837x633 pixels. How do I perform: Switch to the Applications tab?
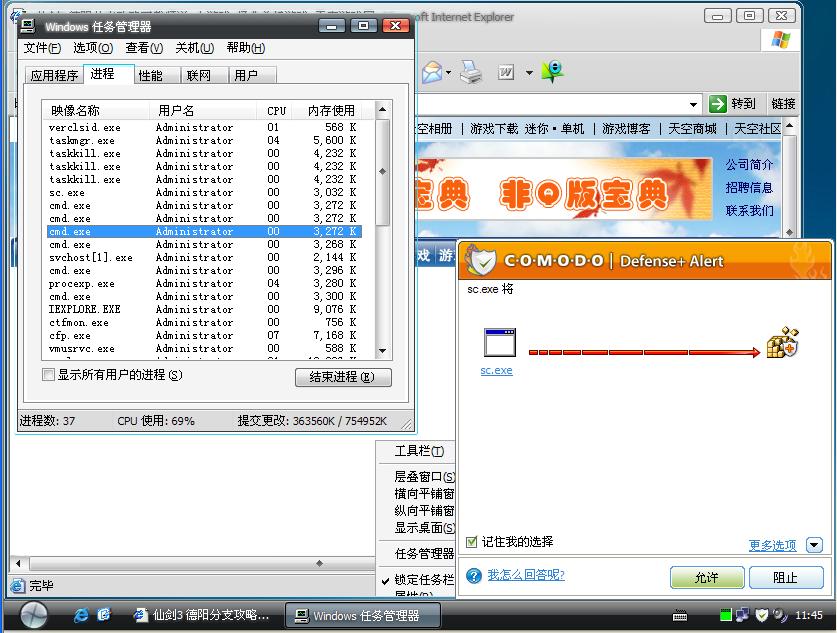coord(54,75)
